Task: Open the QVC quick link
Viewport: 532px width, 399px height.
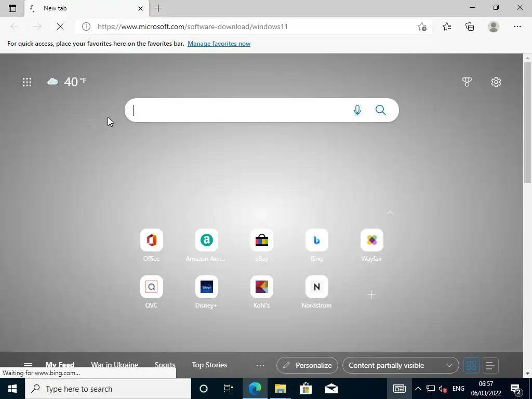Action: [x=151, y=292]
